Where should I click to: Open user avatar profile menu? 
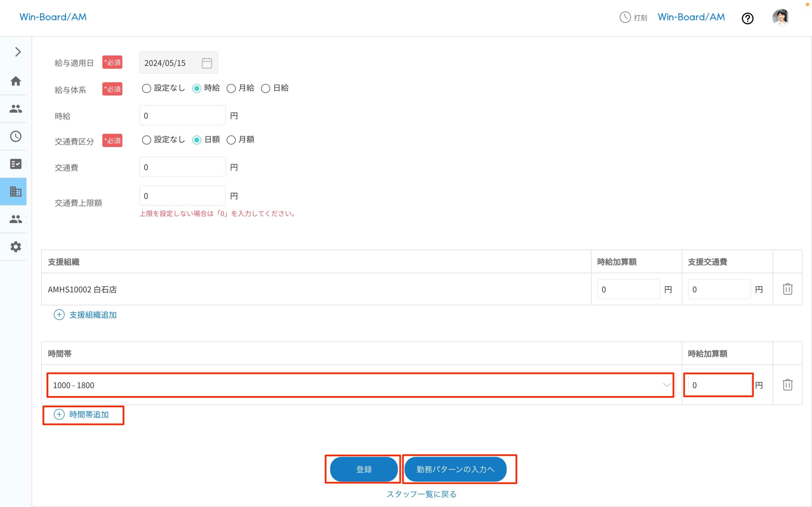[781, 17]
